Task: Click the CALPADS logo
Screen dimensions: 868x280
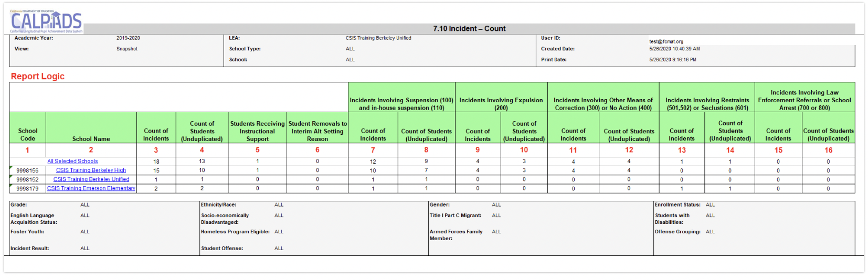Action: pyautogui.click(x=47, y=21)
